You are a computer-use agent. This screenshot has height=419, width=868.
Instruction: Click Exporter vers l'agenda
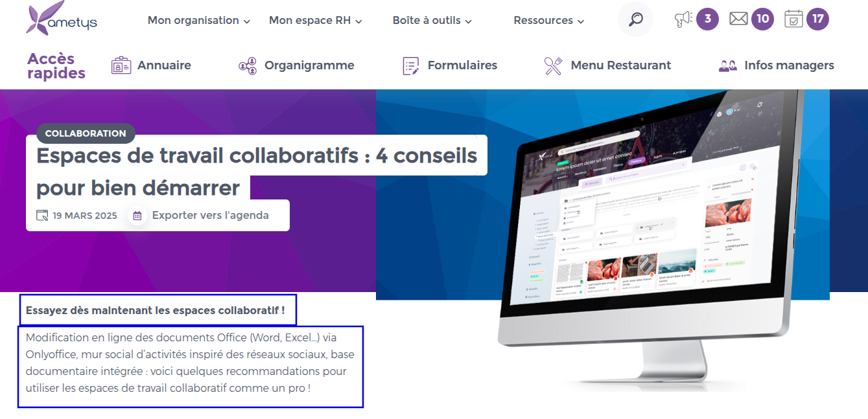tap(210, 216)
